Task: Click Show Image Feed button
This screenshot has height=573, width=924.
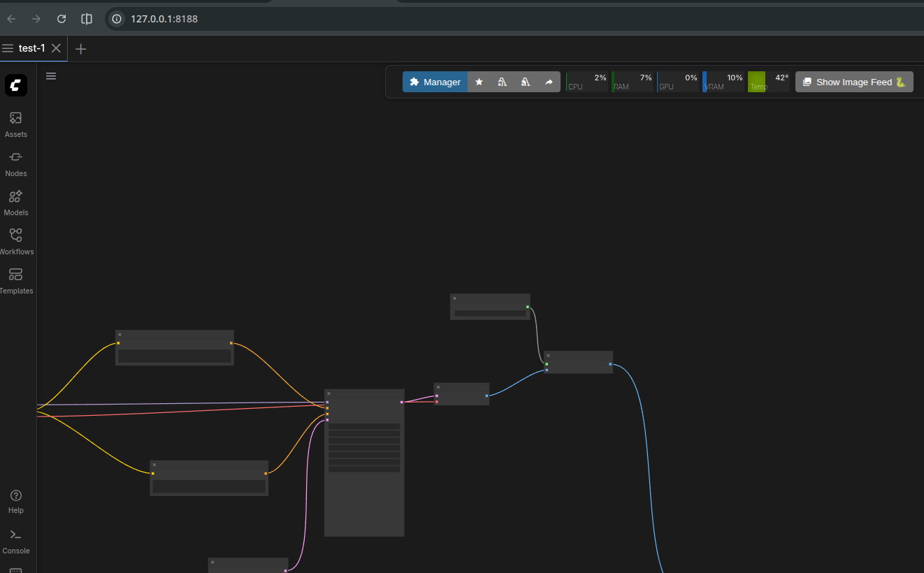Action: click(x=853, y=82)
